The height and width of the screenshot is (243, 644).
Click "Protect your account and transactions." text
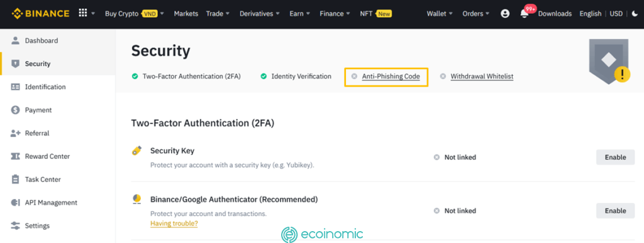pyautogui.click(x=208, y=214)
